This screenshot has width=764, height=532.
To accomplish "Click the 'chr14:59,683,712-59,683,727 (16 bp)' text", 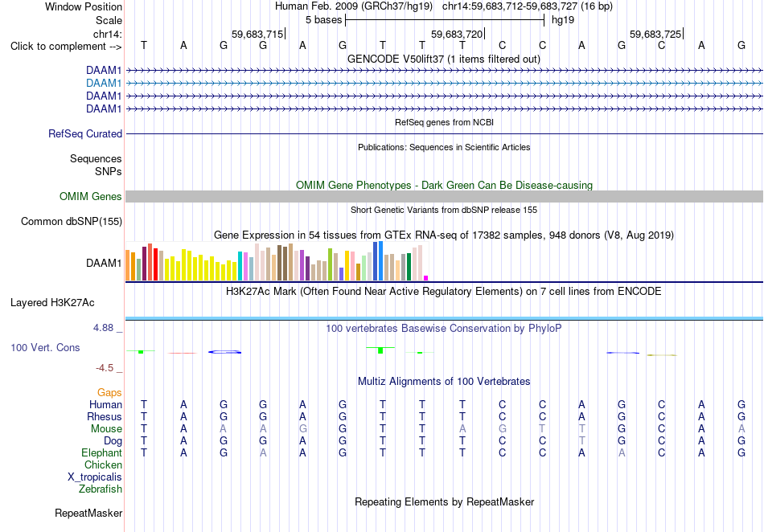I will point(528,6).
